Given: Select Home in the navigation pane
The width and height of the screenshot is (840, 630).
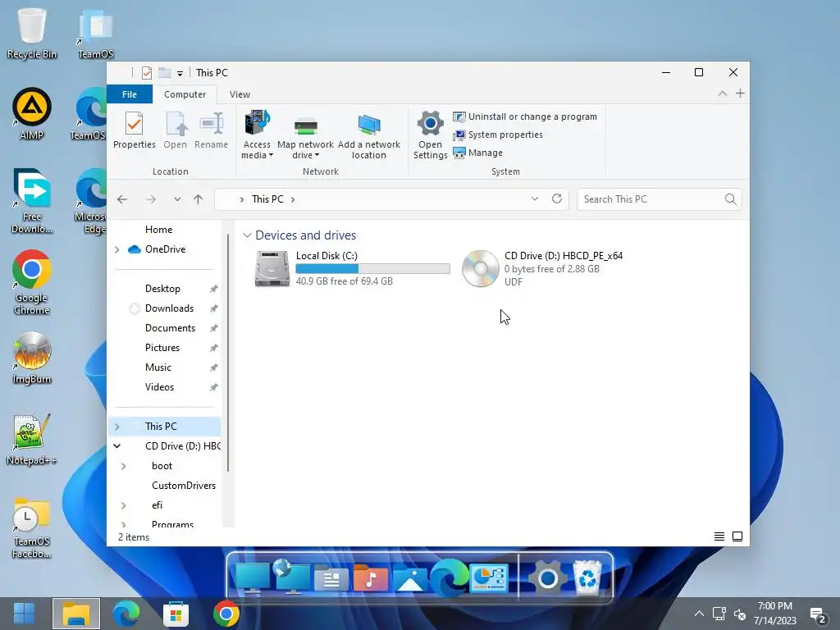Looking at the screenshot, I should click(158, 230).
